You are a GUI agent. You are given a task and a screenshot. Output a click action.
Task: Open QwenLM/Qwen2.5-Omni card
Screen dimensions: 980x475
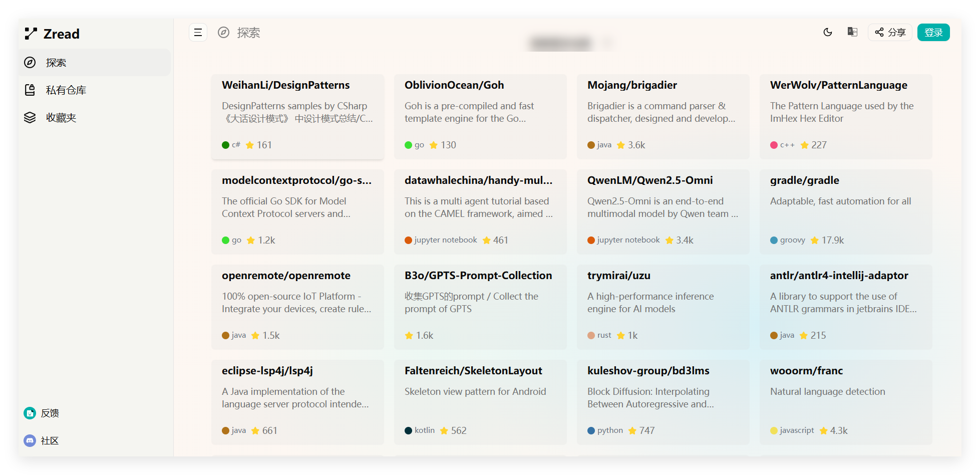tap(663, 212)
